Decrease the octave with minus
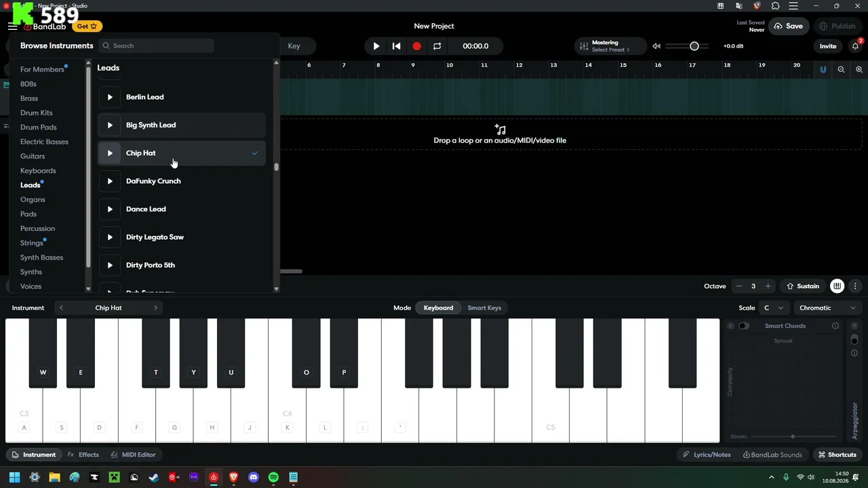Image resolution: width=868 pixels, height=488 pixels. click(739, 286)
